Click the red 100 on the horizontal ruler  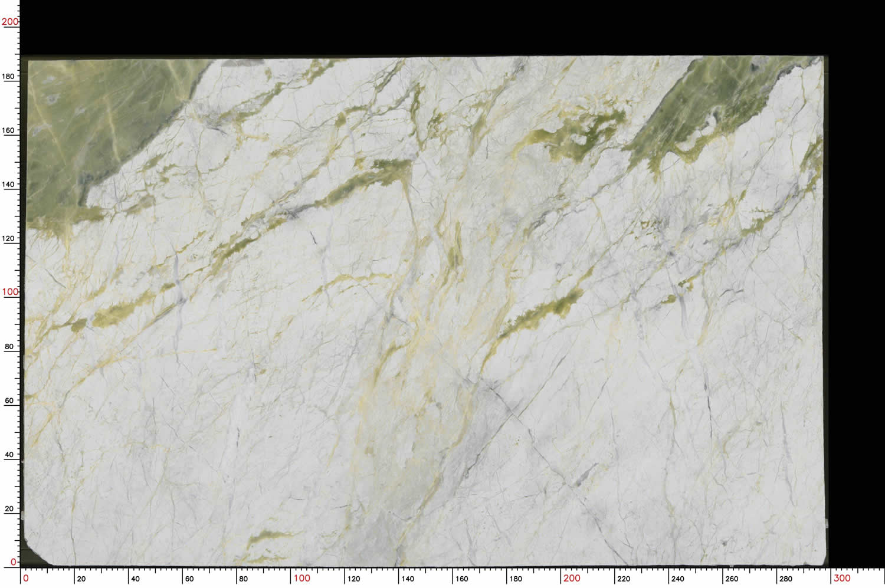(301, 578)
